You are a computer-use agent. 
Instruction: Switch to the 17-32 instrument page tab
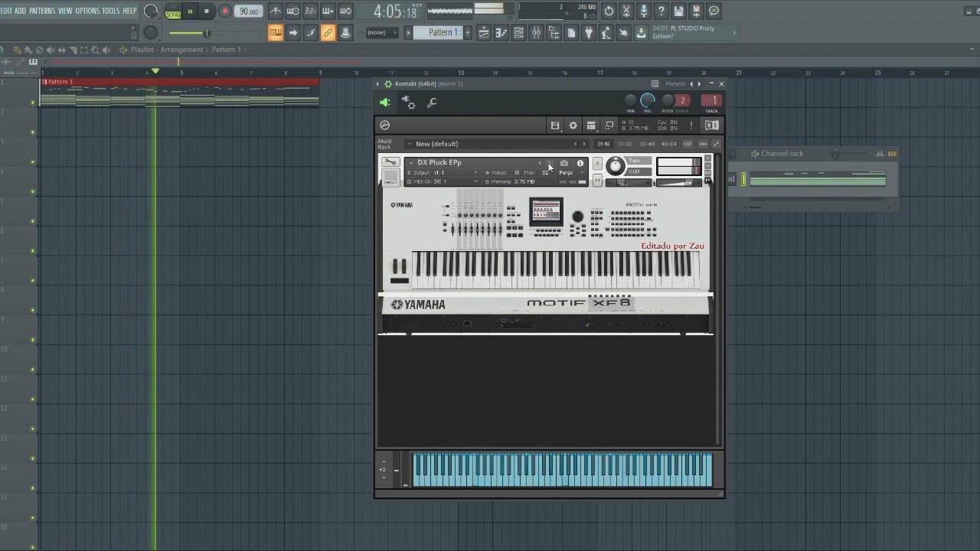[x=625, y=144]
